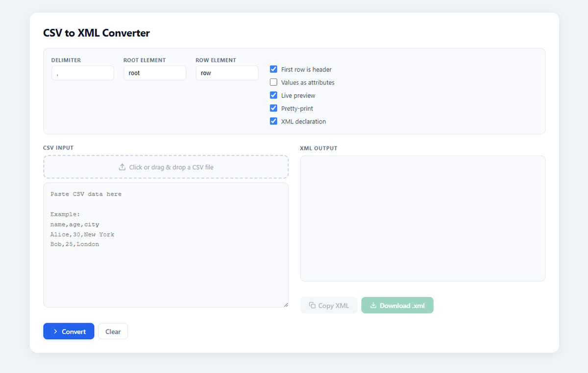
Task: Click the XML output area
Action: (x=423, y=219)
